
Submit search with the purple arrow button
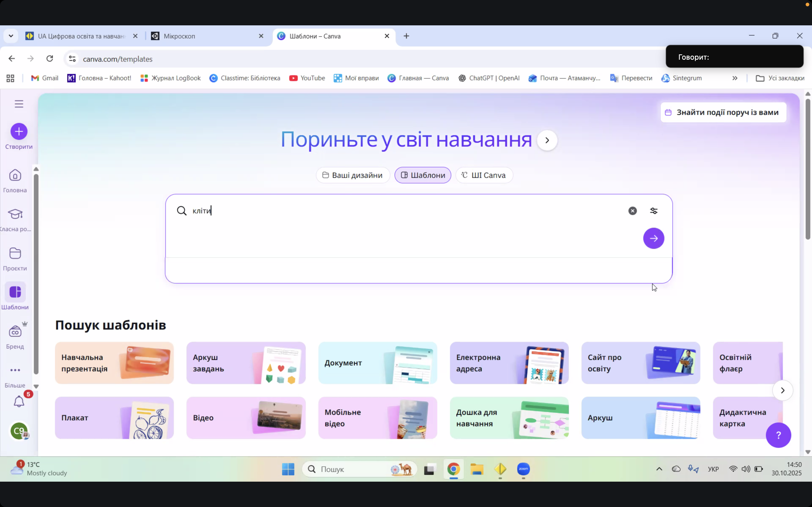(x=653, y=238)
